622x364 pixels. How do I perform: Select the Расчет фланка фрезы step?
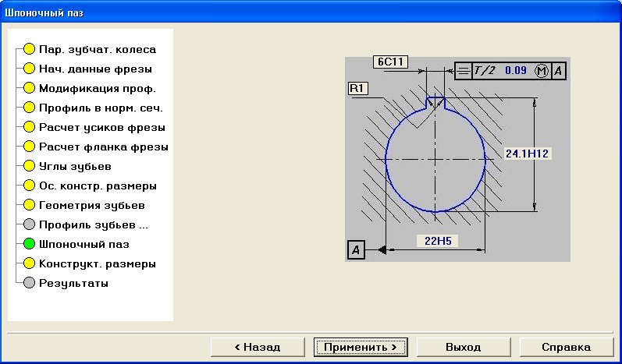click(104, 147)
